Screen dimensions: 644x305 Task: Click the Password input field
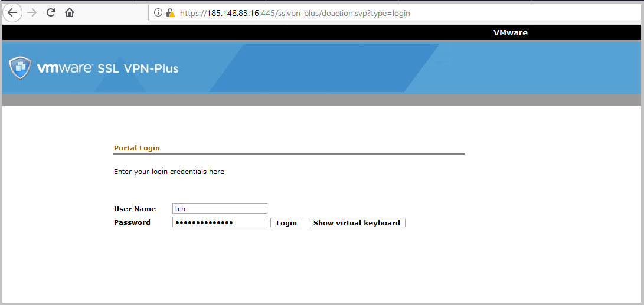(220, 222)
